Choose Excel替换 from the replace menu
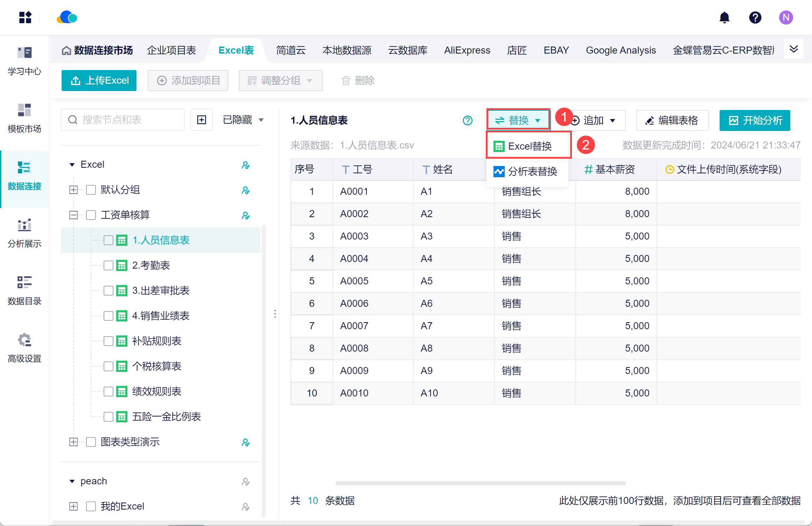This screenshot has height=526, width=812. coord(529,146)
